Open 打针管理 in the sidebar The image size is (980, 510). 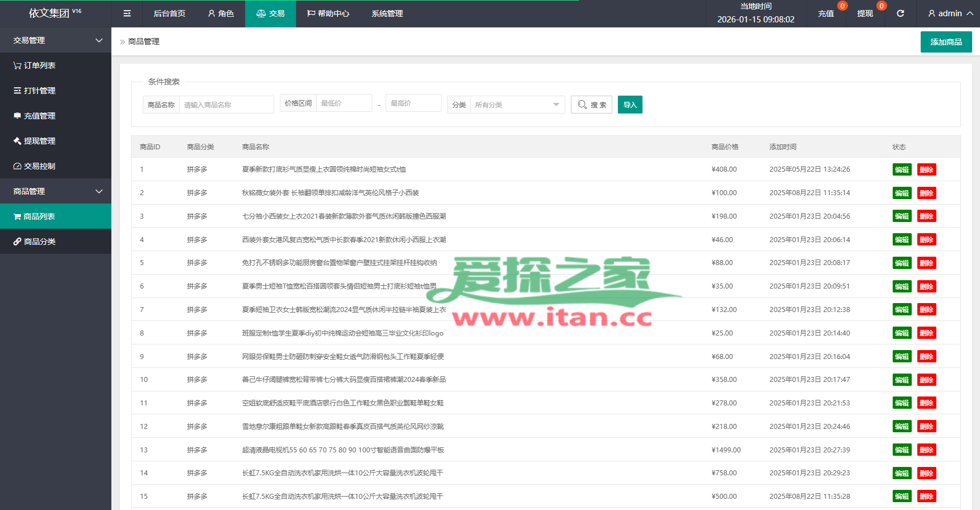[x=35, y=91]
